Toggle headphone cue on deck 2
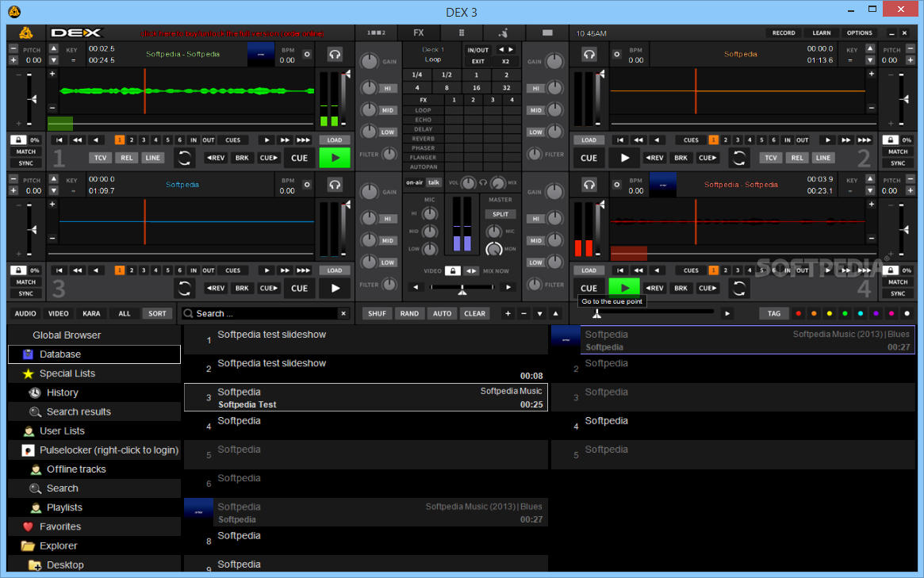Image resolution: width=924 pixels, height=578 pixels. [589, 54]
